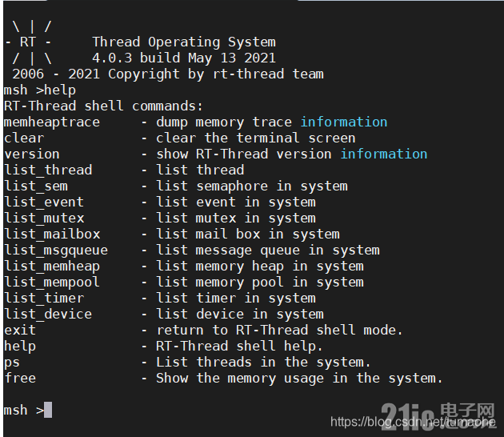
Task: Click the blog.csdn.net watermark URL
Action: (x=413, y=422)
